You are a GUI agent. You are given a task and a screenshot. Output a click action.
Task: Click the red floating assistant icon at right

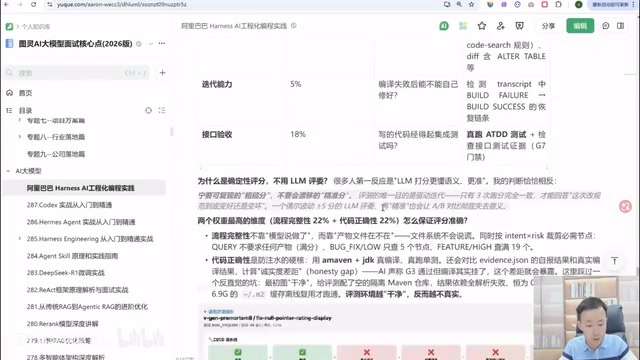[625, 207]
